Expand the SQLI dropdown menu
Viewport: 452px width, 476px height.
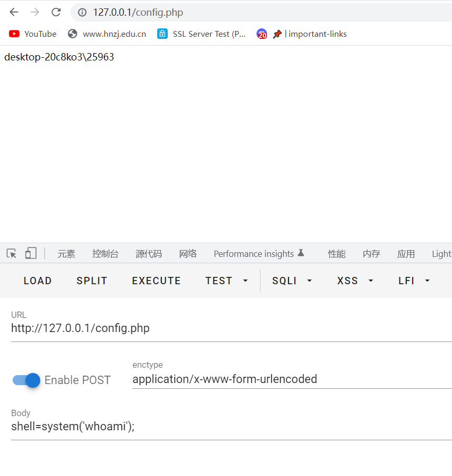[x=292, y=281]
